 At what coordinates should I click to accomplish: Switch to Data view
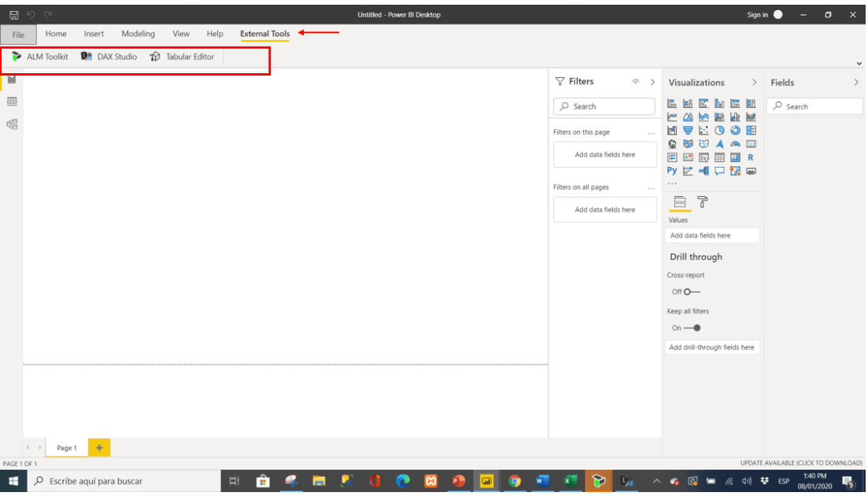coord(11,101)
